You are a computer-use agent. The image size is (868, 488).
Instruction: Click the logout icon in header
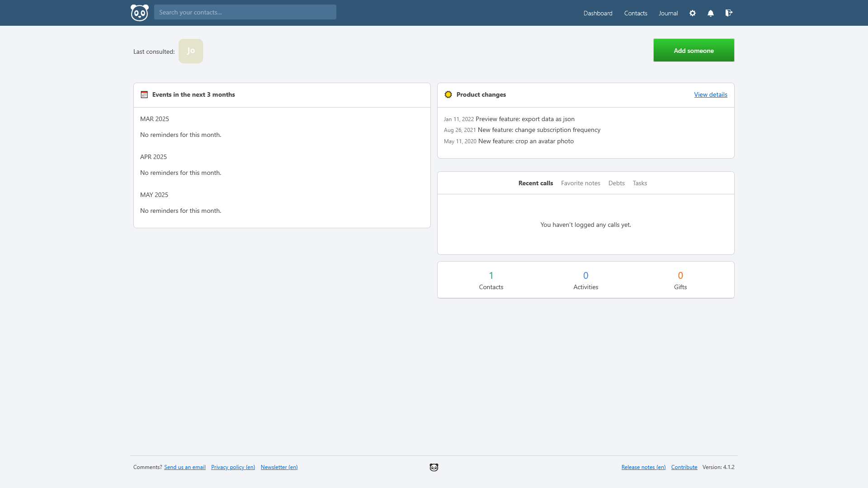pos(729,13)
